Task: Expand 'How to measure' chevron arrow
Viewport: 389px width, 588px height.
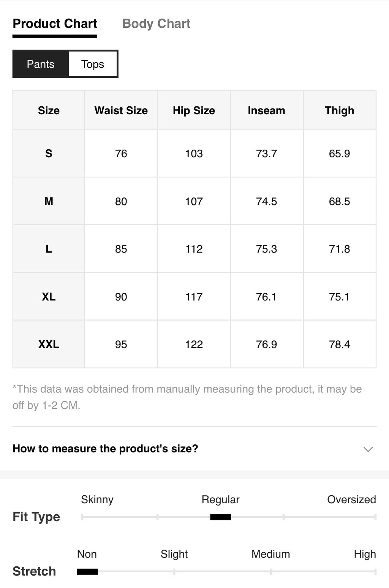Action: pyautogui.click(x=368, y=449)
